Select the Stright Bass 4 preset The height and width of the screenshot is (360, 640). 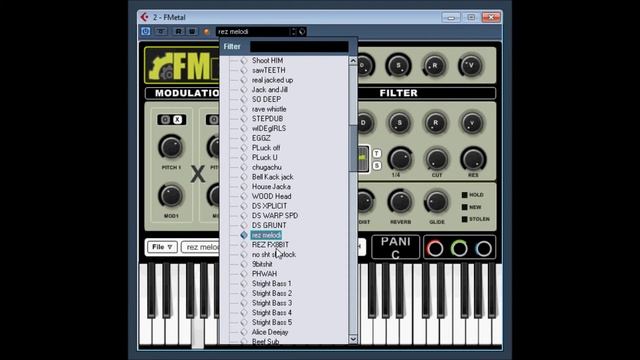272,313
